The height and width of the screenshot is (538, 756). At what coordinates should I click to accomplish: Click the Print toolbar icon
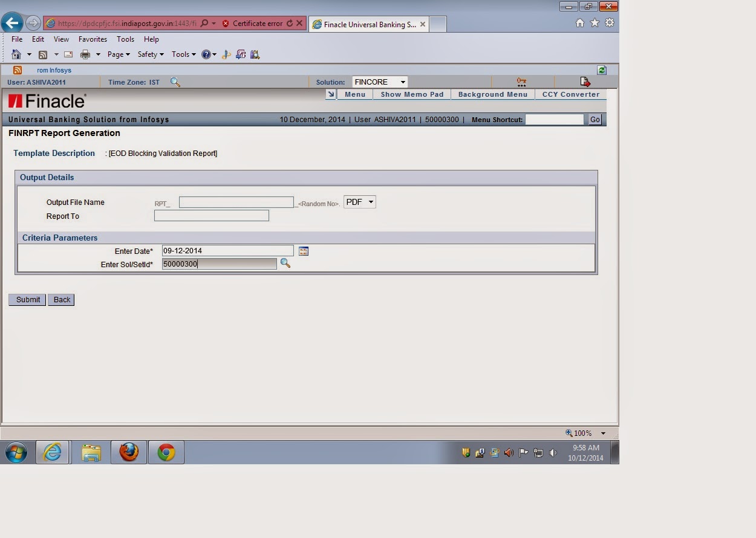pos(85,54)
